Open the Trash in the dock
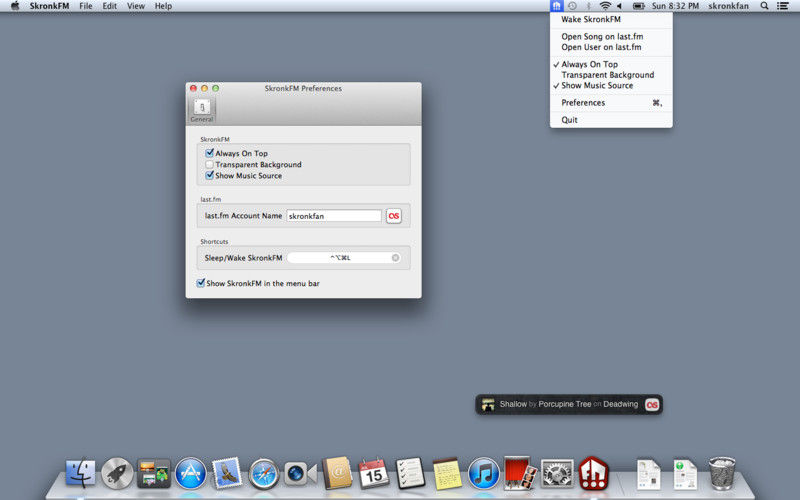The width and height of the screenshot is (800, 500). pyautogui.click(x=722, y=473)
